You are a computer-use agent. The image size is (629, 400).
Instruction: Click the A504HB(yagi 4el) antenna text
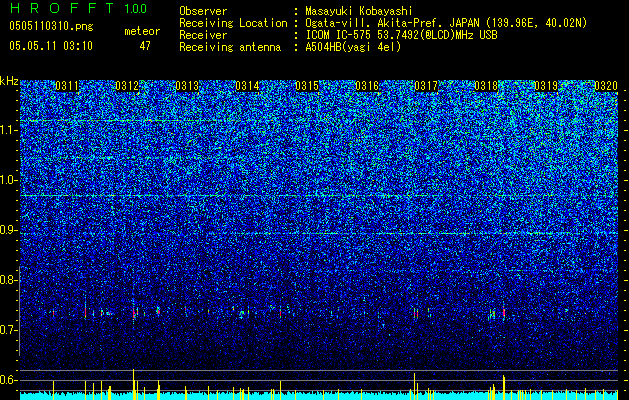tap(353, 47)
